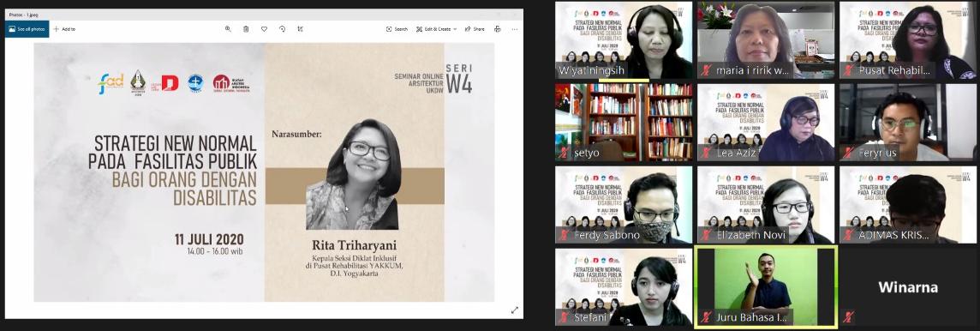Open the three-dot See more menu
Screen dimensions: 980x331
tap(514, 29)
